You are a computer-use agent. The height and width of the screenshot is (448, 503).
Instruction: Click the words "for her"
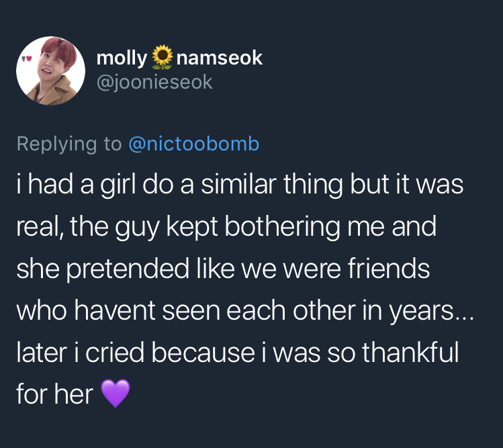tap(54, 394)
